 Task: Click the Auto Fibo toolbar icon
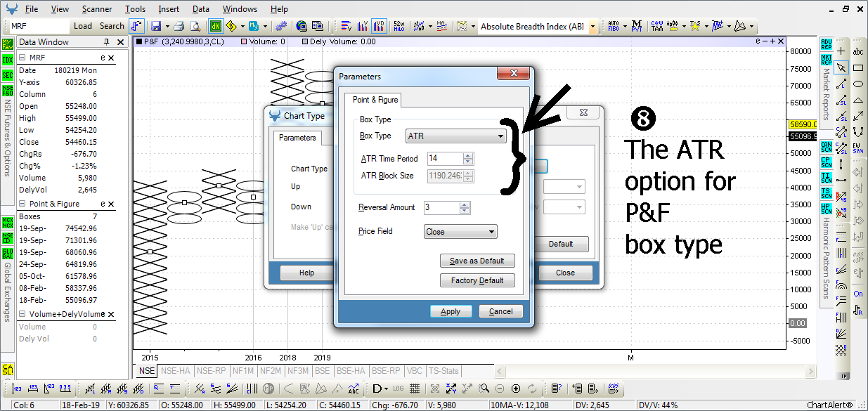coord(613,26)
